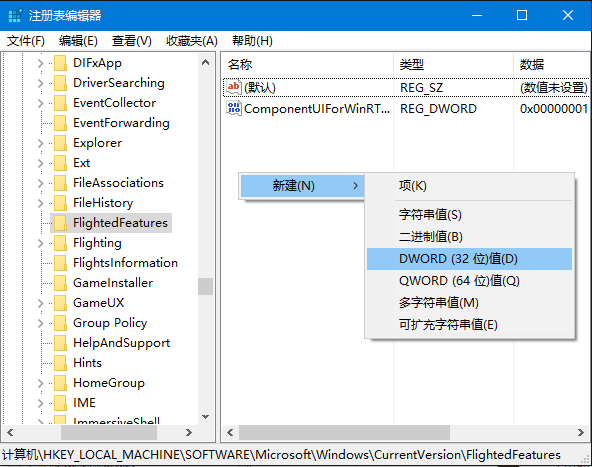Click the GameInstaller folder icon
This screenshot has width=592, height=467.
click(x=60, y=283)
